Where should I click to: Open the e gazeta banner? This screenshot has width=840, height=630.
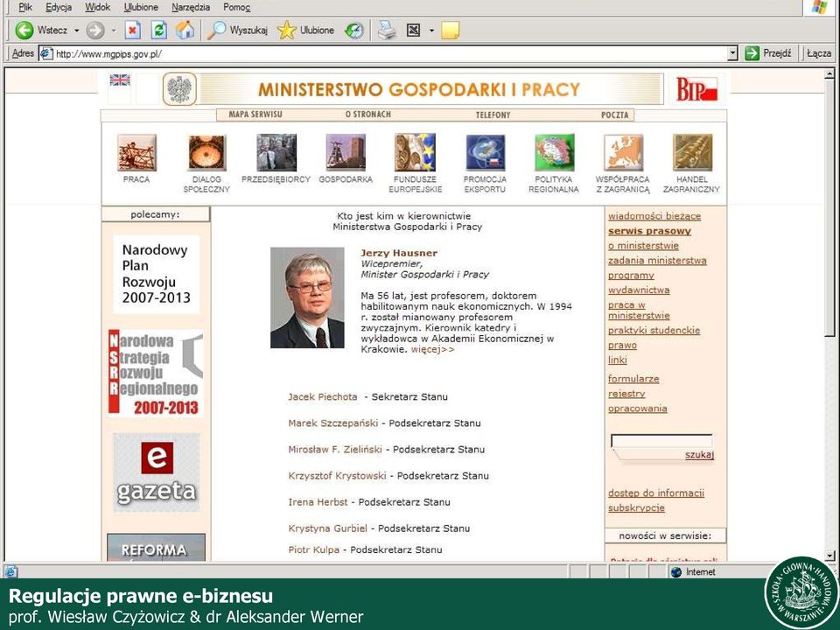(x=157, y=473)
